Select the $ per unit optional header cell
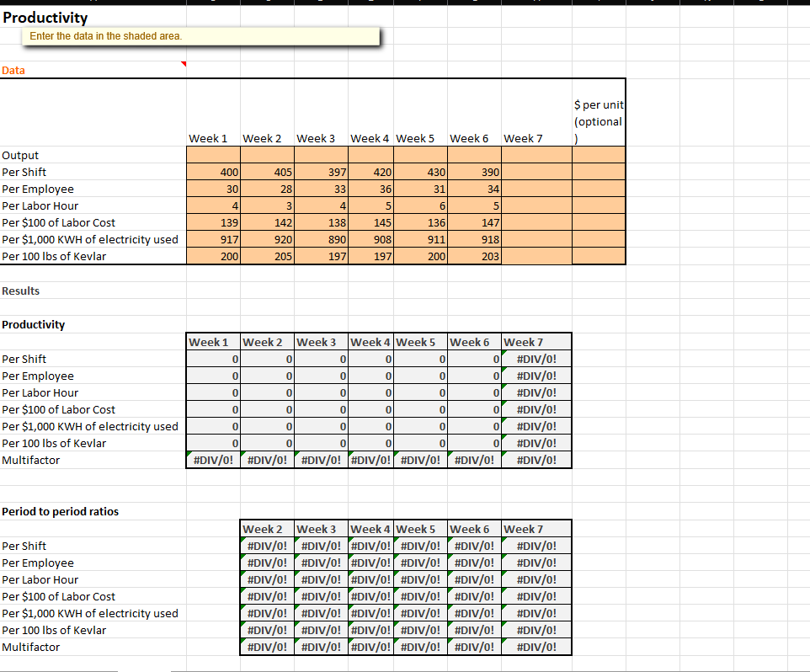 pyautogui.click(x=598, y=113)
